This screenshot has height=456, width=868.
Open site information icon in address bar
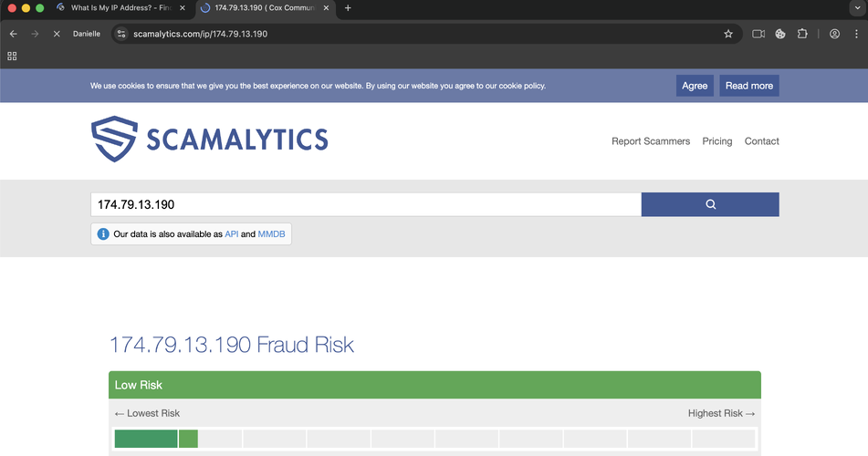121,34
